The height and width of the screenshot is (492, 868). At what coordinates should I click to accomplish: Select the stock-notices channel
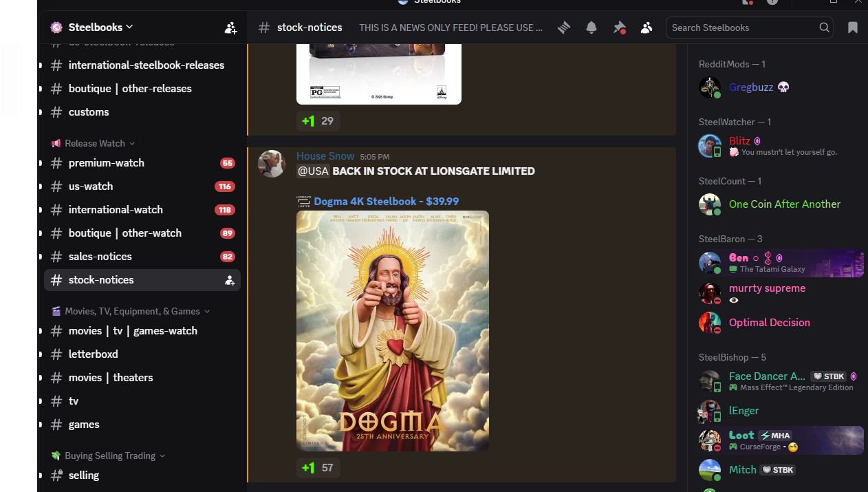pos(142,280)
